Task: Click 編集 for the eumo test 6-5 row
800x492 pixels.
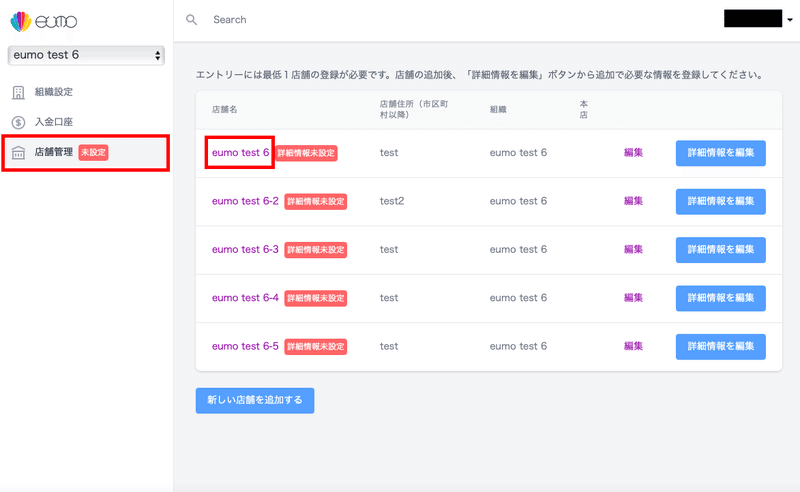Action: click(633, 347)
